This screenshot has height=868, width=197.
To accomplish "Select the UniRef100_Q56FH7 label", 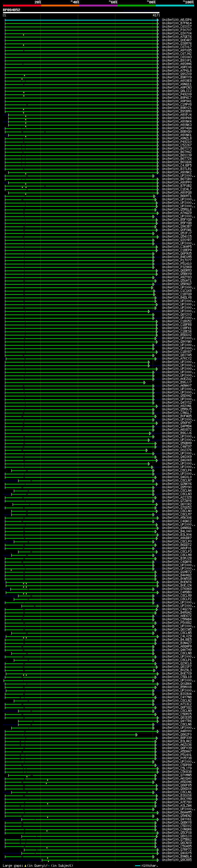I will [x=176, y=423].
